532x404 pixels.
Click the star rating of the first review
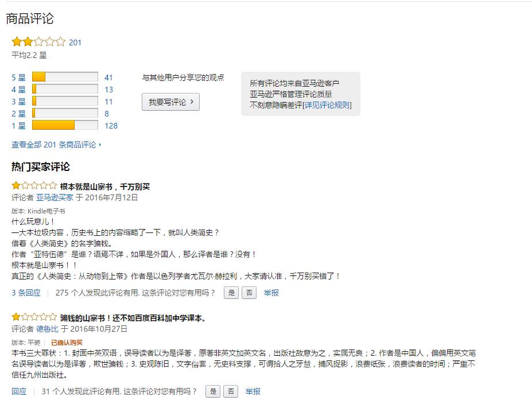[x=34, y=186]
